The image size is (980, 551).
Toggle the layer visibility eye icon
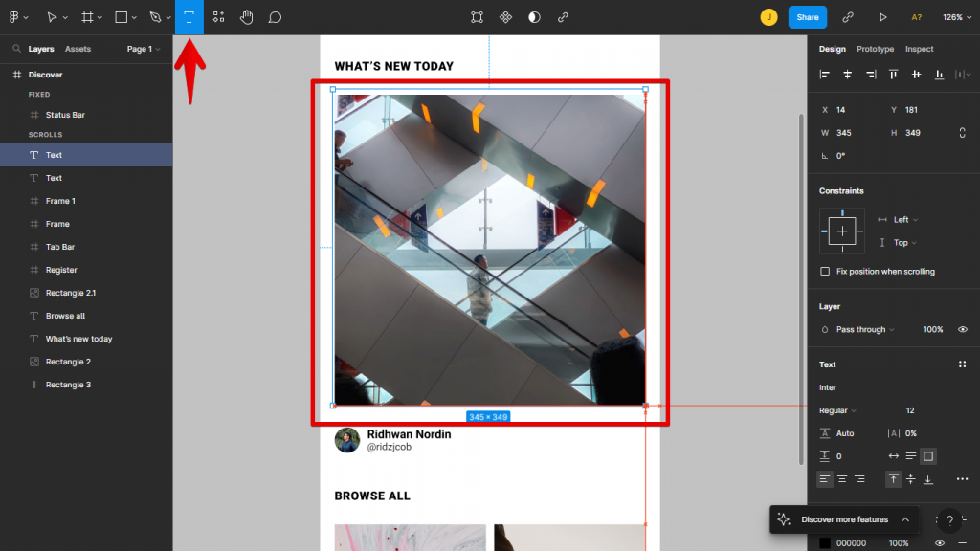point(963,329)
